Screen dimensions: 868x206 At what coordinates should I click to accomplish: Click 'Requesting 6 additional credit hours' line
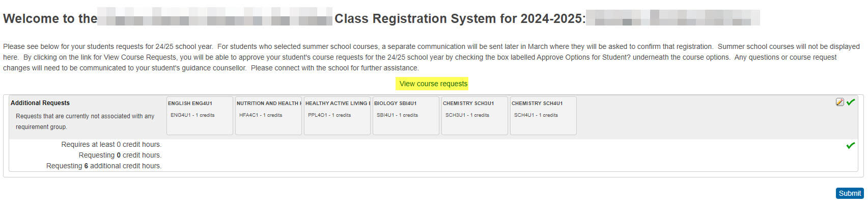coord(104,166)
